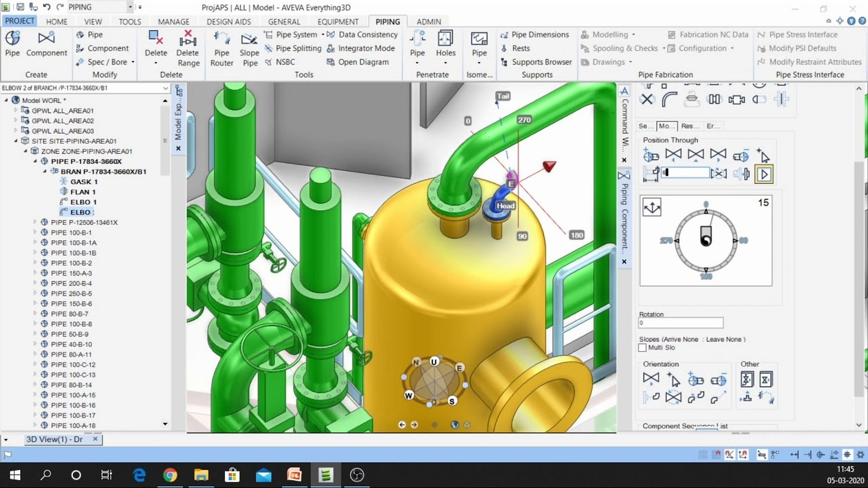Viewport: 868px width, 488px height.
Task: Toggle the Multi Slo checkbox
Action: coord(642,348)
